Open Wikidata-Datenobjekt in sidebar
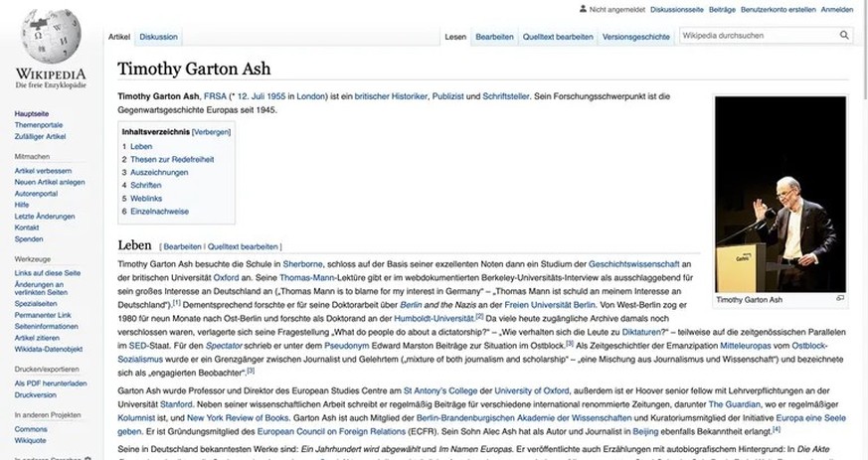This screenshot has height=460, width=868. tap(48, 349)
